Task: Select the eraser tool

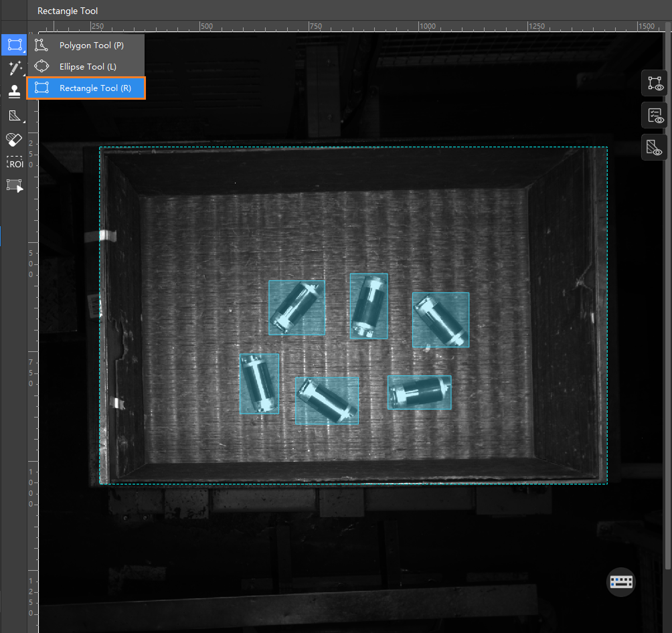Action: click(x=14, y=139)
